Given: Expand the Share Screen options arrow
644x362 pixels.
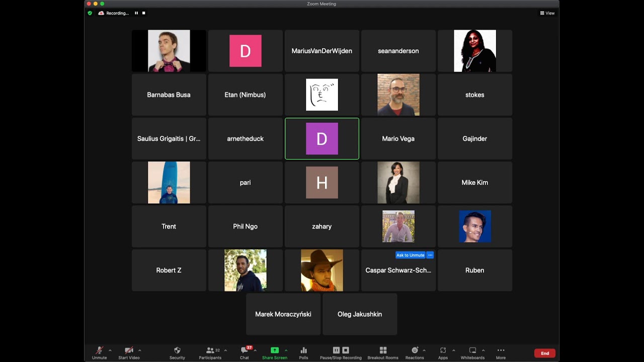Looking at the screenshot, I should [286, 350].
